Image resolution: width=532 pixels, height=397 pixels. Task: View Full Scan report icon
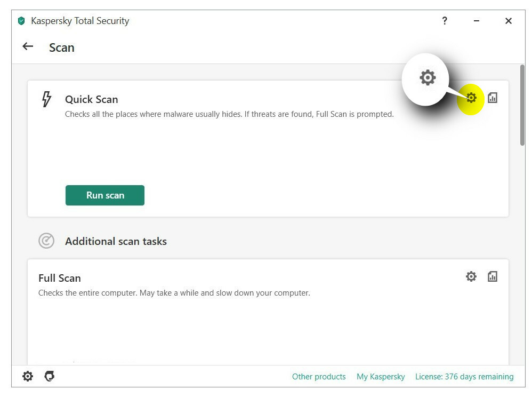[x=493, y=276]
